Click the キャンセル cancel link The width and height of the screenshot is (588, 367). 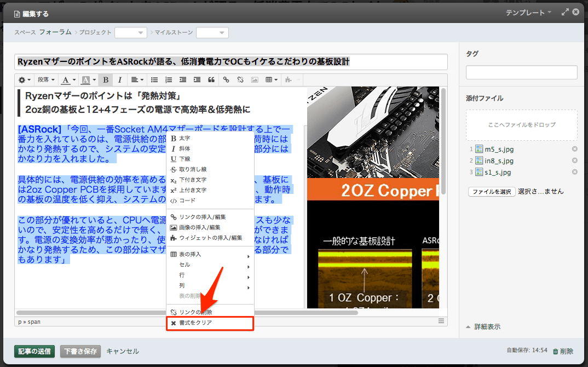(123, 351)
